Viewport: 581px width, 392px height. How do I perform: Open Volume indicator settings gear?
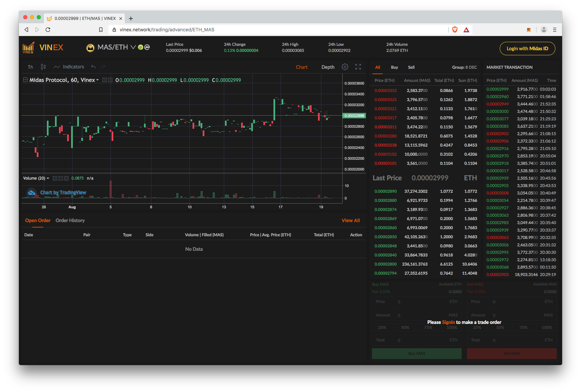[61, 178]
